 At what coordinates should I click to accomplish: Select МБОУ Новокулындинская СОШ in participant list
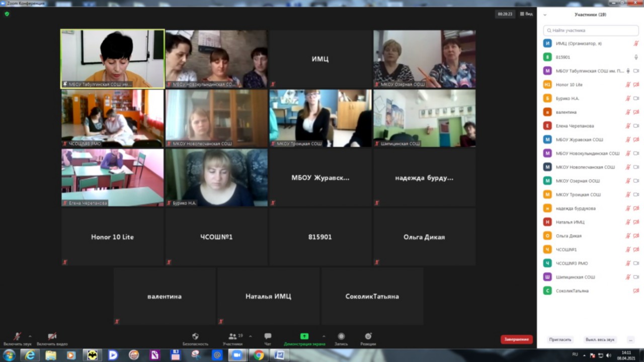(591, 153)
